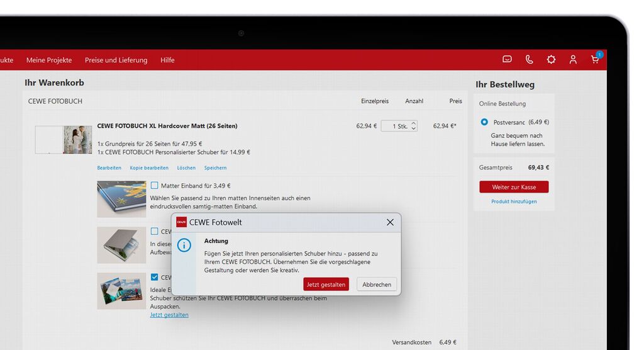Decrease quantity with stepper down arrow
Image resolution: width=644 pixels, height=350 pixels.
[x=414, y=128]
